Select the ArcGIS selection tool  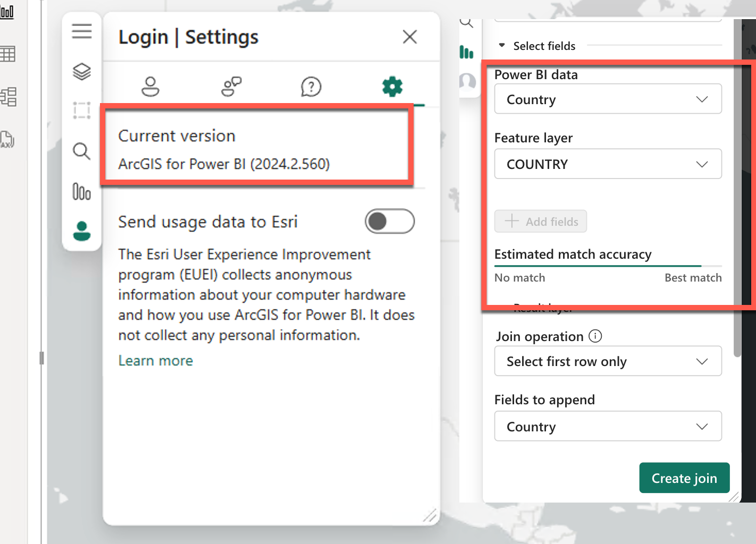click(x=82, y=110)
